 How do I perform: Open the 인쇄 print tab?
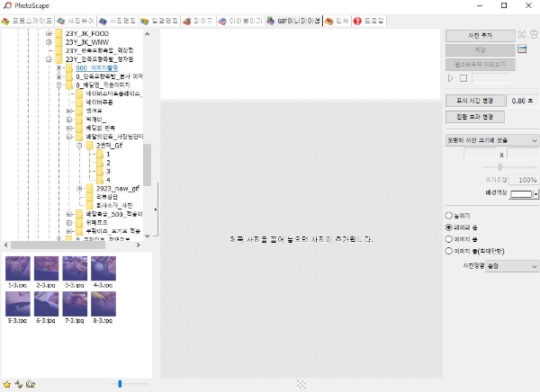point(337,21)
